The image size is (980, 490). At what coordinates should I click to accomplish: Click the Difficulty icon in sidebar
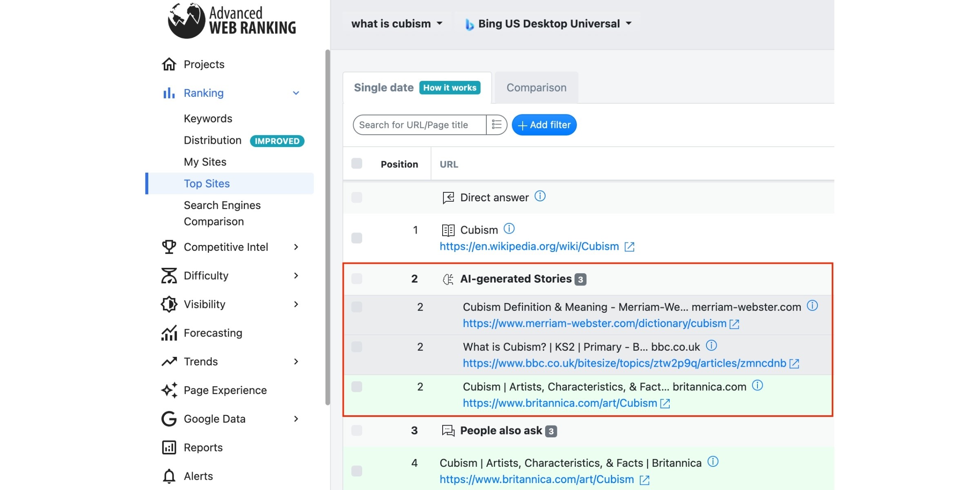point(169,276)
